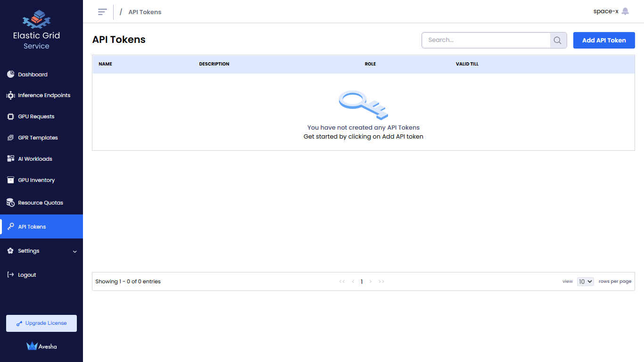Click the notification bell icon
644x362 pixels.
[625, 11]
